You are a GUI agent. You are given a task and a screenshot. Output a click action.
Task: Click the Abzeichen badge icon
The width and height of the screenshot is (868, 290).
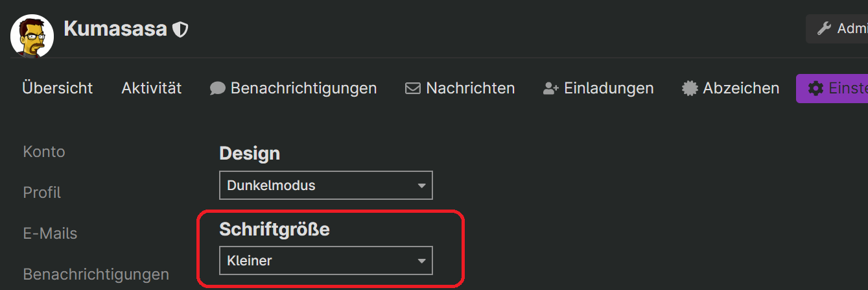690,88
